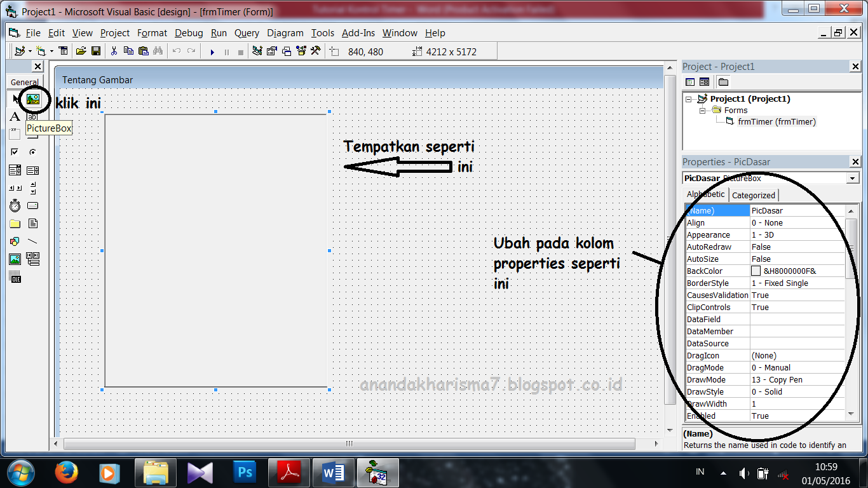The image size is (868, 488).
Task: Click the Save Project toolbar icon
Action: [96, 51]
